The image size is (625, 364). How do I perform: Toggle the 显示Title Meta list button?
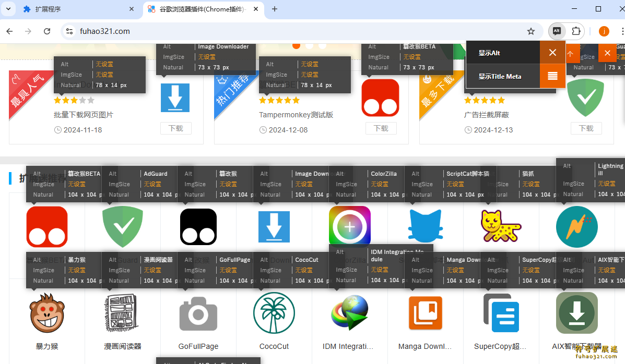click(x=552, y=76)
